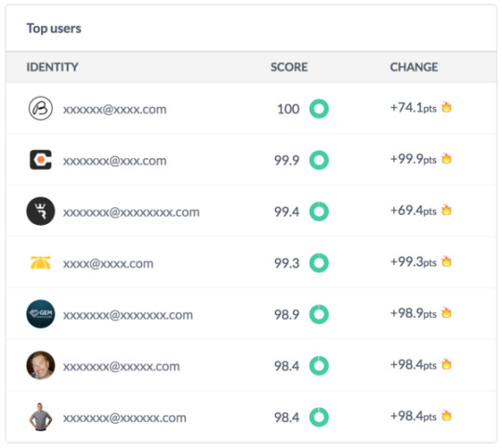
Task: Click the green score ring for score 100
Action: tap(319, 109)
